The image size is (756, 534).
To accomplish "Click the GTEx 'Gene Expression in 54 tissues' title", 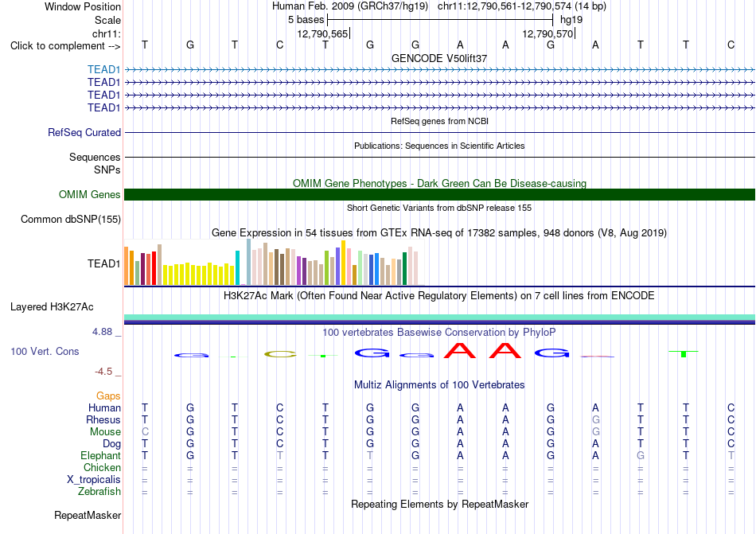I will tap(439, 233).
